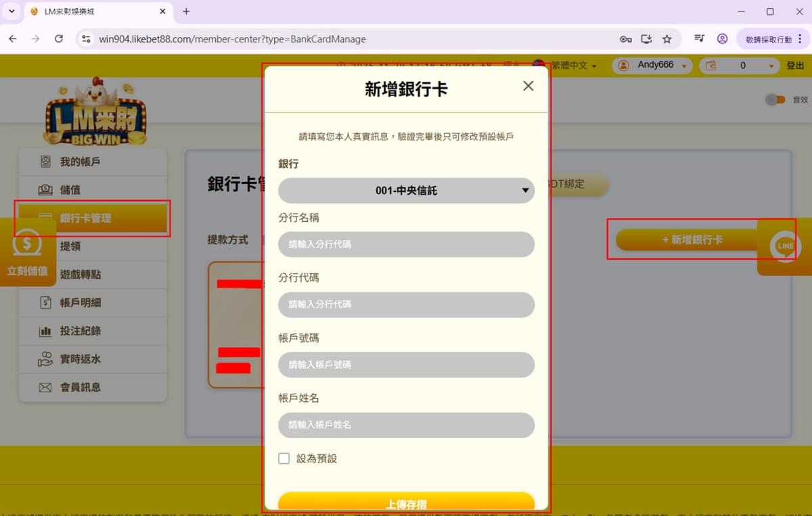Screen dimensions: 812x516
Task: Click the LM來財 BIG WIN logo
Action: [95, 112]
